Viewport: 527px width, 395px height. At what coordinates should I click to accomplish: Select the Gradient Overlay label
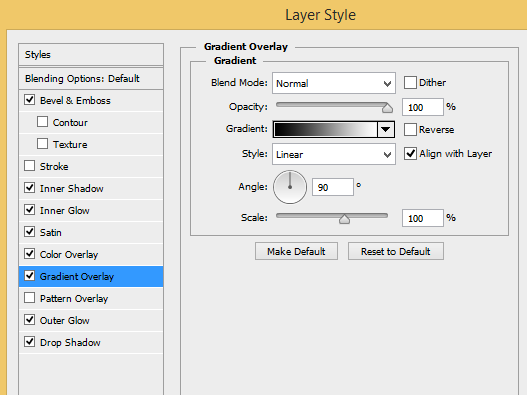(77, 277)
